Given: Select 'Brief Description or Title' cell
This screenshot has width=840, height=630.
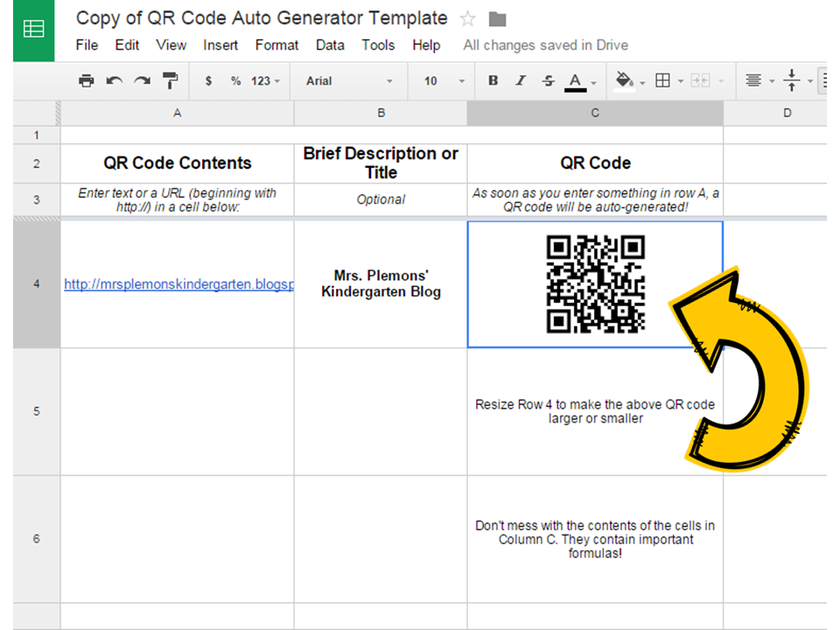Looking at the screenshot, I should [x=381, y=164].
